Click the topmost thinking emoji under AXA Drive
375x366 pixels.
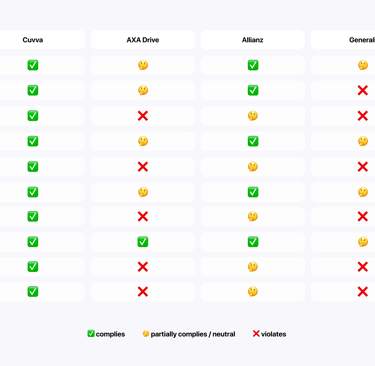coord(143,65)
